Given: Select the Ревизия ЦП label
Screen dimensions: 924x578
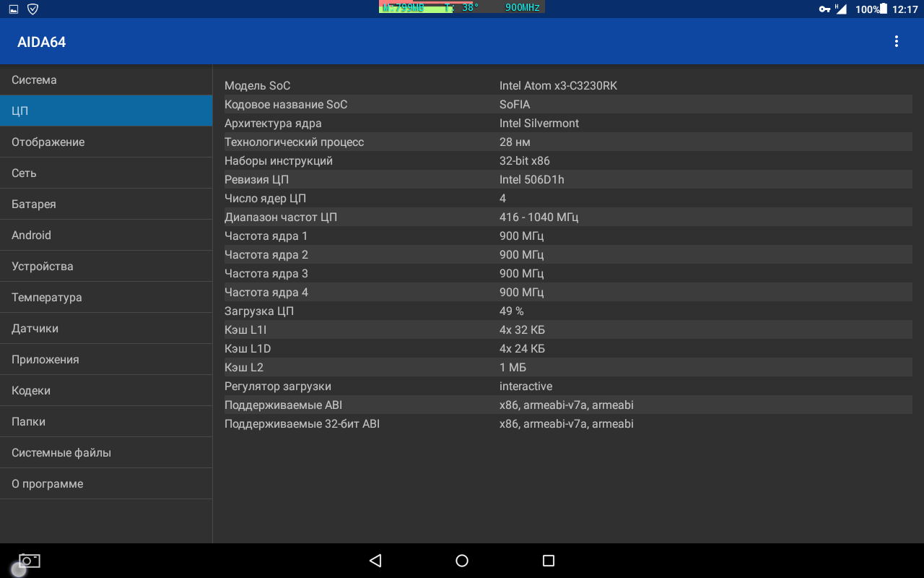Looking at the screenshot, I should coord(256,180).
